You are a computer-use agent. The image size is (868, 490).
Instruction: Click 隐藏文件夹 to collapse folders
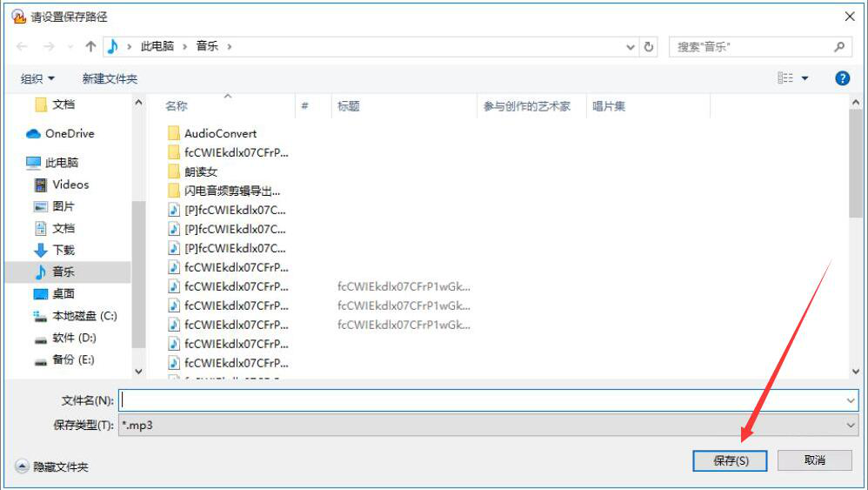click(51, 467)
